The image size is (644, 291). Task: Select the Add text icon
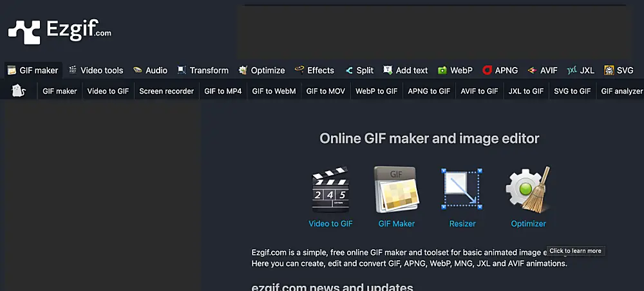coord(388,70)
